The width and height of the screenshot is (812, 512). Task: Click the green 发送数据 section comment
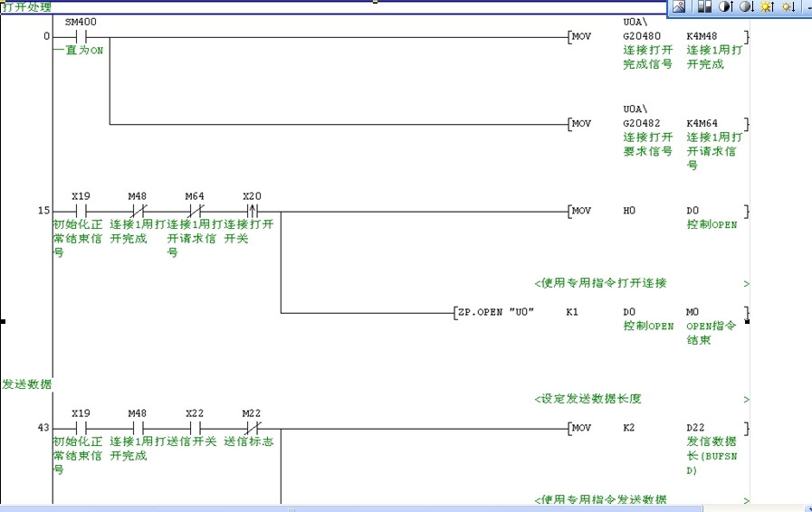[27, 384]
